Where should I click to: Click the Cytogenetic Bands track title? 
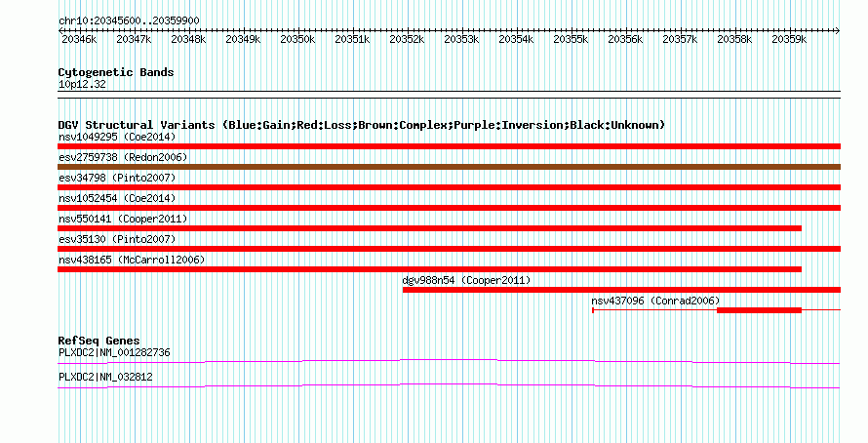tap(116, 72)
